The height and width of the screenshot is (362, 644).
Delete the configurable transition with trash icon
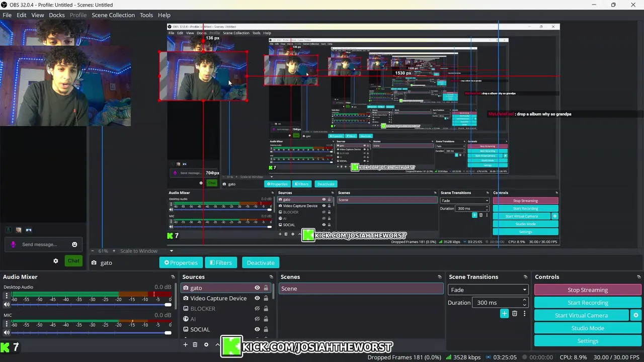coord(514,314)
